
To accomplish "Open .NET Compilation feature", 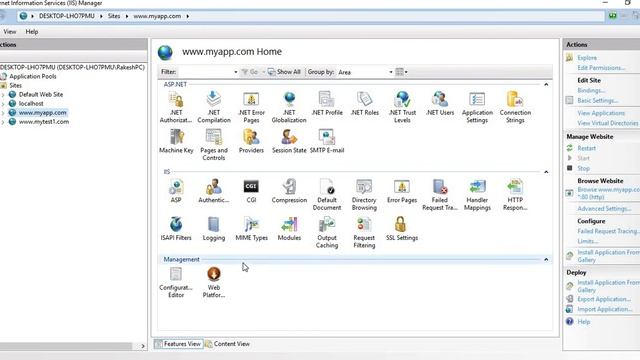I will point(214,107).
